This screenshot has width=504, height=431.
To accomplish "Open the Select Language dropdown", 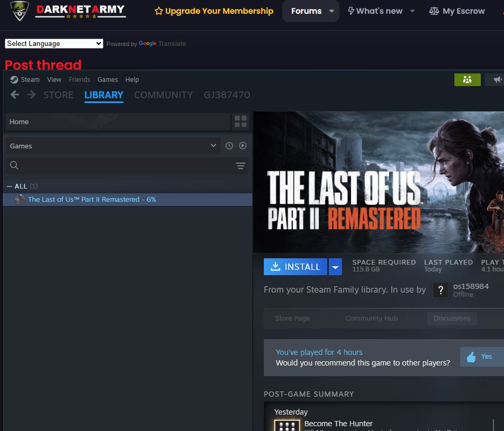I will click(54, 43).
